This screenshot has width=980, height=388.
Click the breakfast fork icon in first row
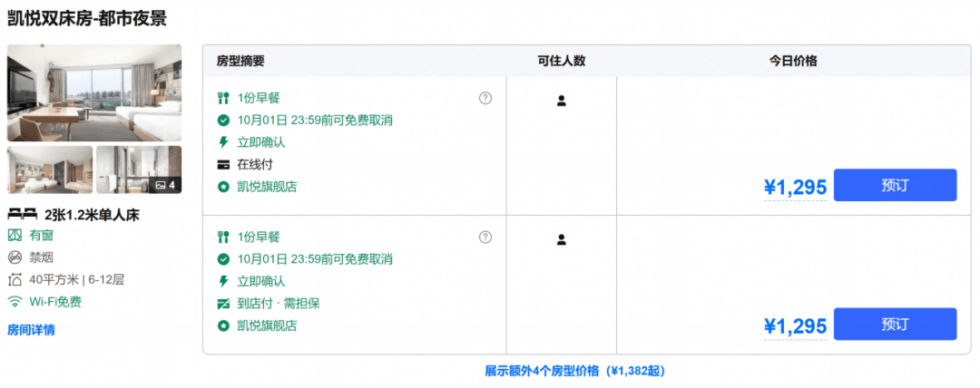point(223,98)
